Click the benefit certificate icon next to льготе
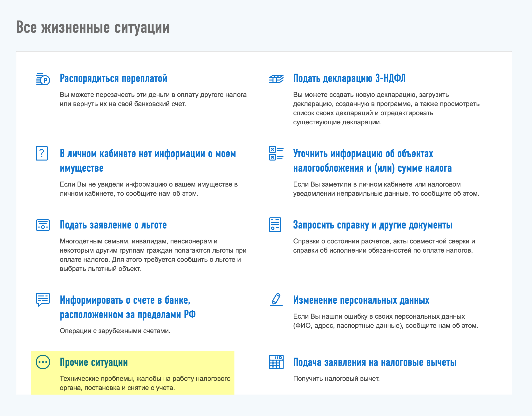 pos(43,225)
